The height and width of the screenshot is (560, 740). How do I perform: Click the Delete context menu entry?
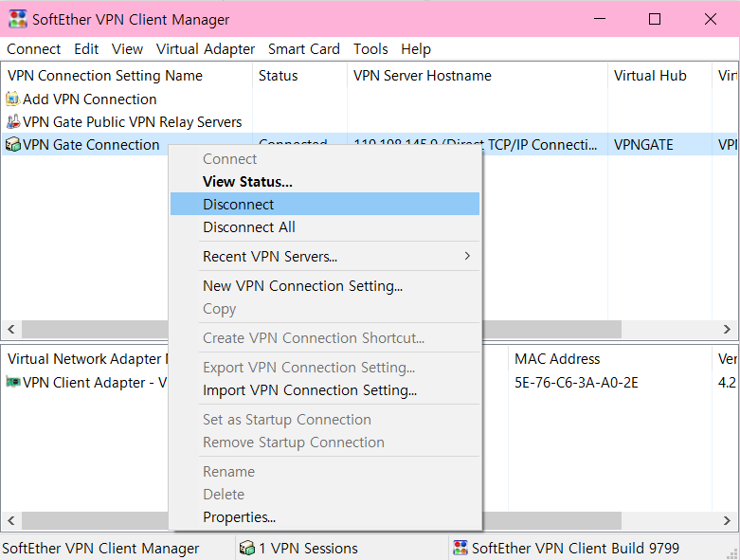(325, 494)
